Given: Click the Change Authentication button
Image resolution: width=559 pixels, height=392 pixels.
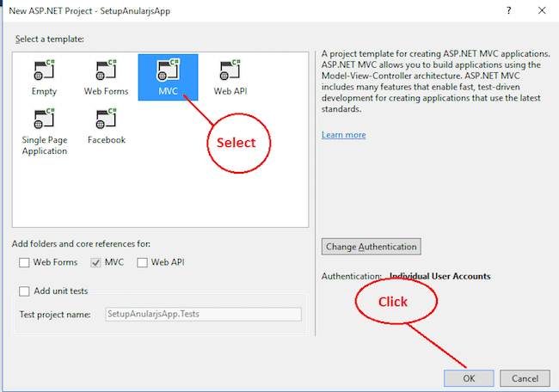Looking at the screenshot, I should [x=372, y=247].
